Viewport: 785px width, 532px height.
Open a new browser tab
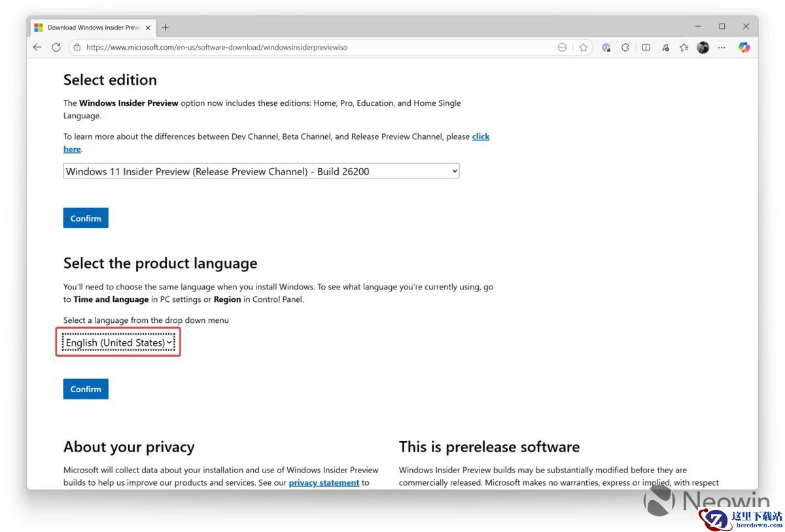pos(166,27)
